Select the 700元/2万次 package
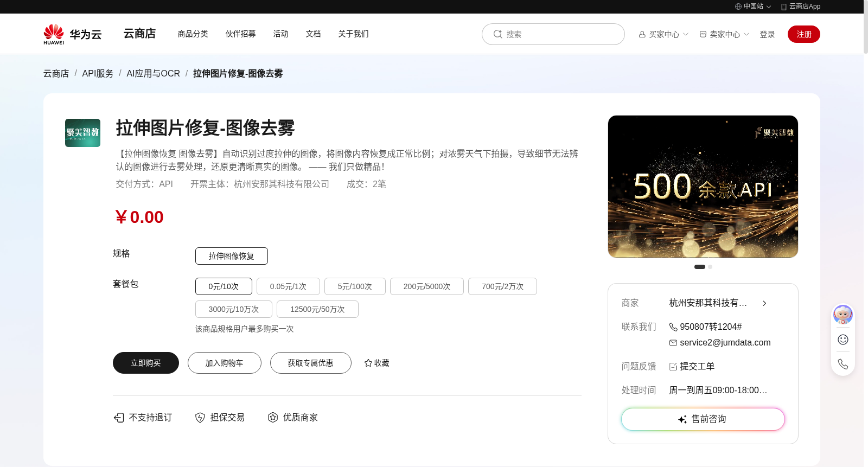Screen dimensions: 868x467 pyautogui.click(x=502, y=286)
